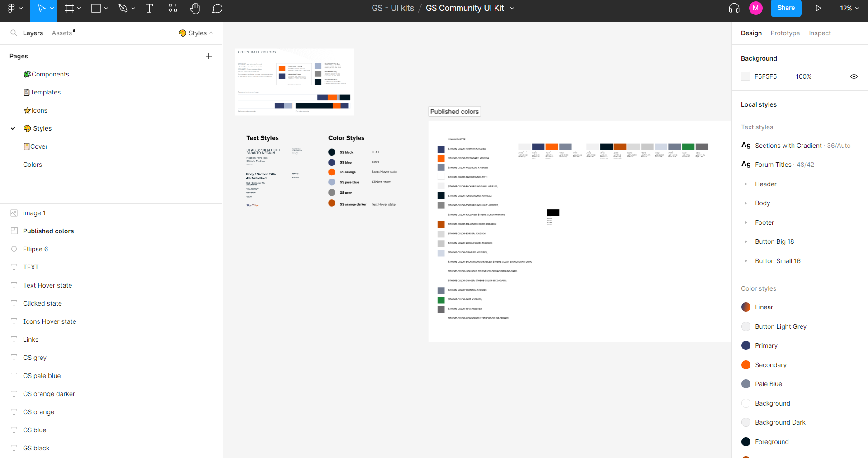Click the Secondary orange color style swatch
This screenshot has height=458, width=868.
point(746,365)
